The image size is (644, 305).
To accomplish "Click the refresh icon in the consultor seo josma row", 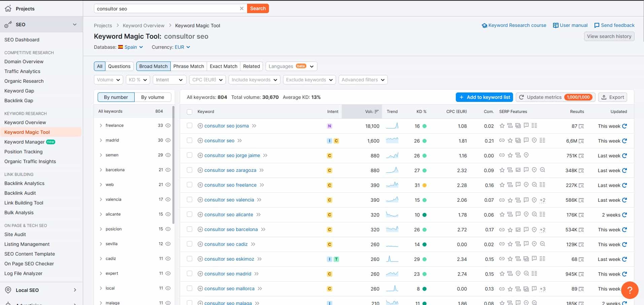I will click(624, 126).
